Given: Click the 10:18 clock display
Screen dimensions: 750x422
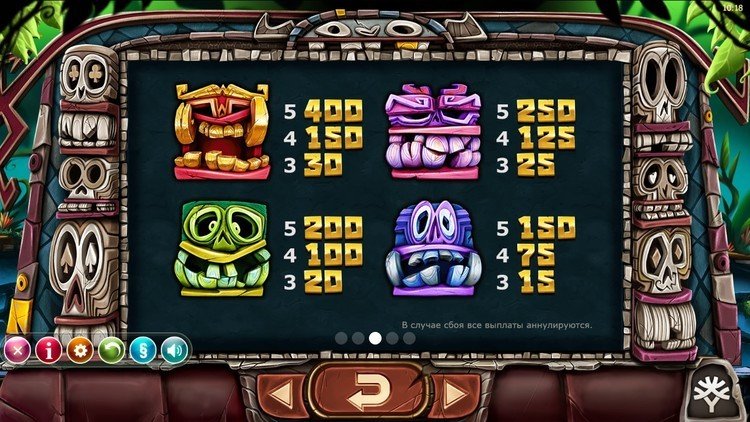Looking at the screenshot, I should coord(733,8).
